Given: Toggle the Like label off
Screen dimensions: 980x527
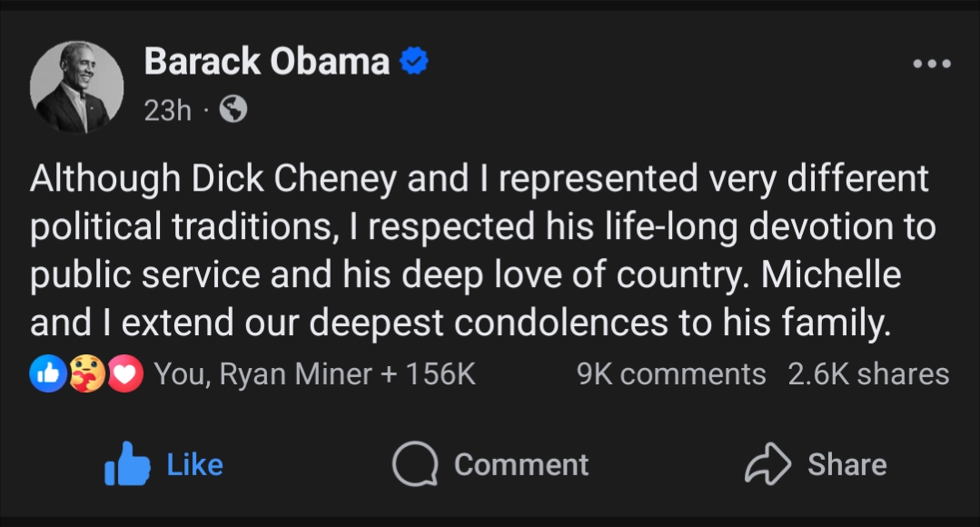Looking at the screenshot, I should click(195, 464).
